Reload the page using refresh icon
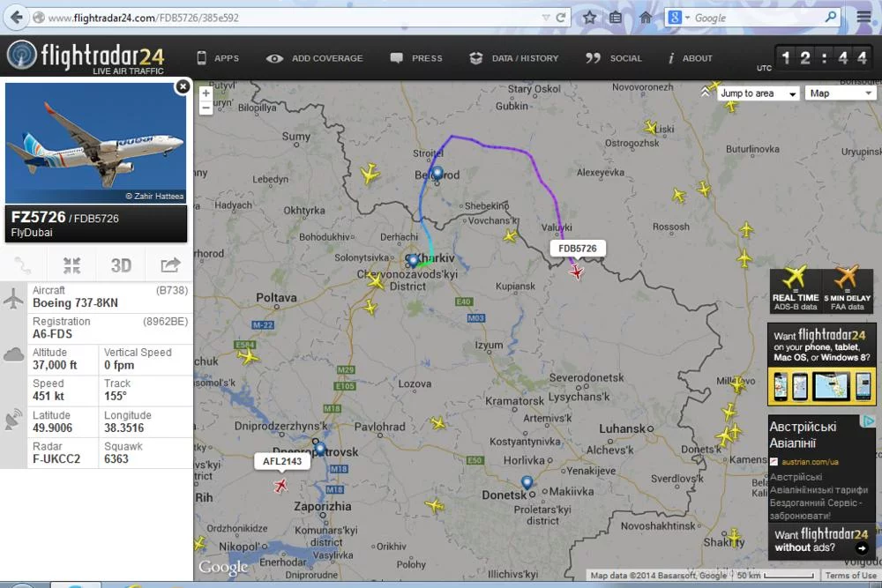This screenshot has height=588, width=882. (561, 18)
